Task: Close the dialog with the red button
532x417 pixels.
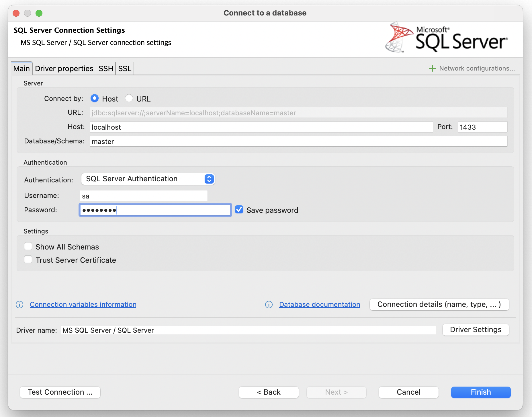Action: pos(16,13)
